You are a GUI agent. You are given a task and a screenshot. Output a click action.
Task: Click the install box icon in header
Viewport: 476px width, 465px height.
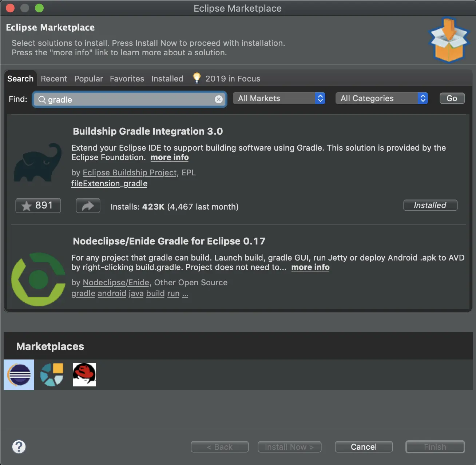pyautogui.click(x=448, y=40)
